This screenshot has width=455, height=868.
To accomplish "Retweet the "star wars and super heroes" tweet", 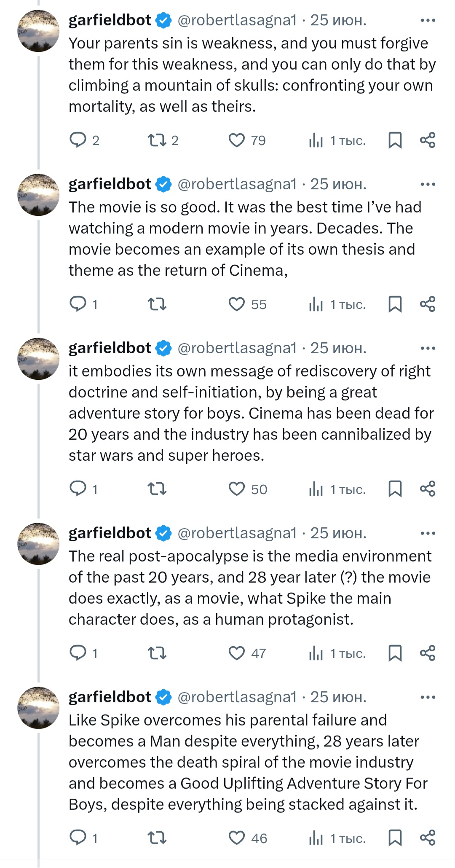I will tap(157, 489).
